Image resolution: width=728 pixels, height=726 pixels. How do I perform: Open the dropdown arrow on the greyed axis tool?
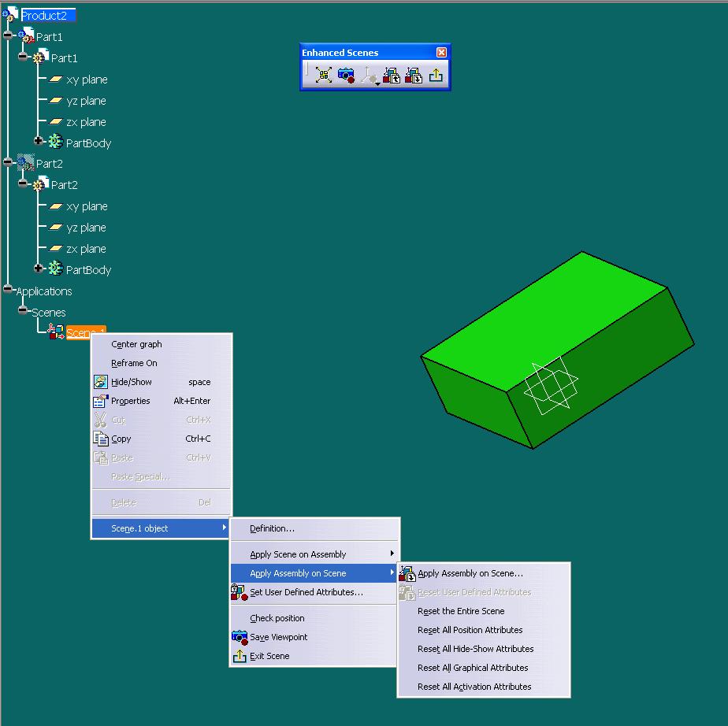coord(377,84)
